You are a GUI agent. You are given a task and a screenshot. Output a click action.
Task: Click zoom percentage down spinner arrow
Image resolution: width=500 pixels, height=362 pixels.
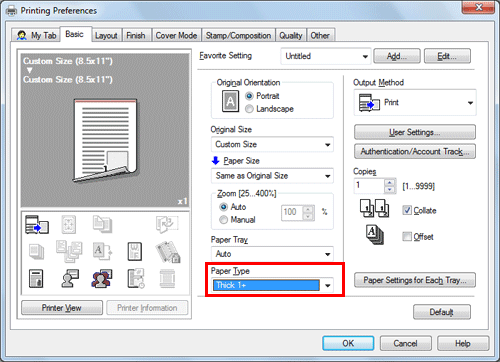308,217
